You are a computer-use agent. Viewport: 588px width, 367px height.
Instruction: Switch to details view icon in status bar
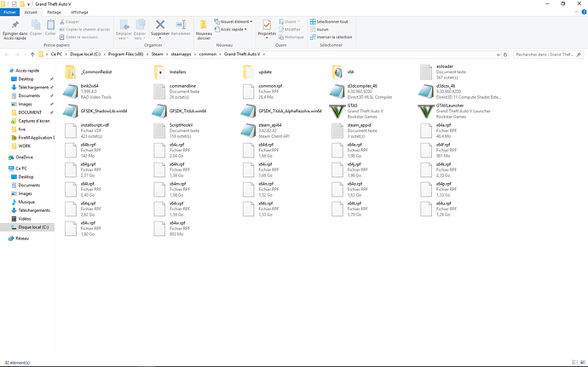tap(575, 363)
